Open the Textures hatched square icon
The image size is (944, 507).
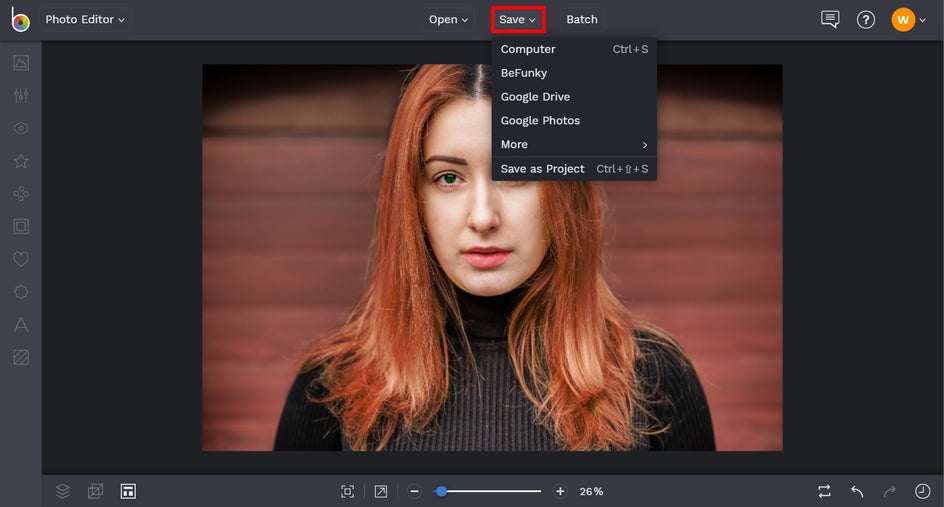(x=21, y=358)
